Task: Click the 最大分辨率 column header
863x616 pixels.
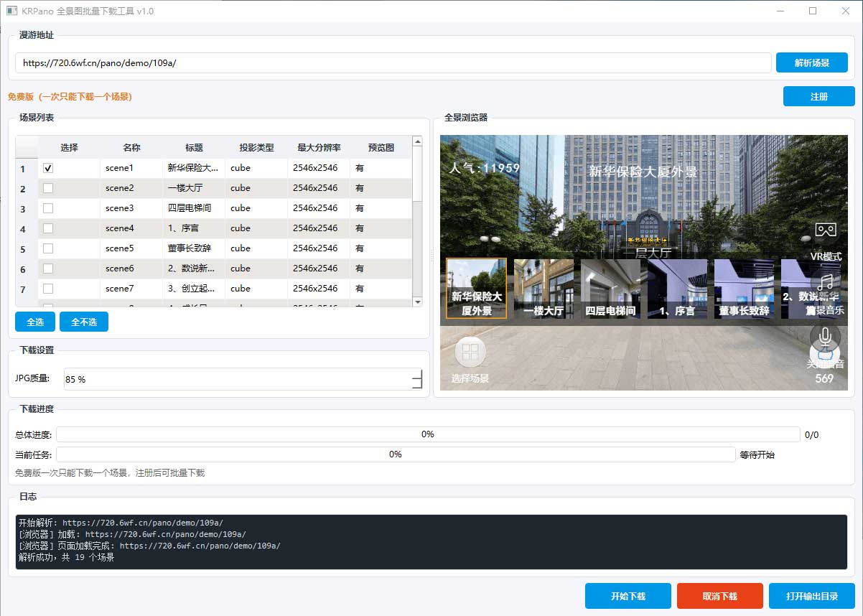Action: pos(319,147)
